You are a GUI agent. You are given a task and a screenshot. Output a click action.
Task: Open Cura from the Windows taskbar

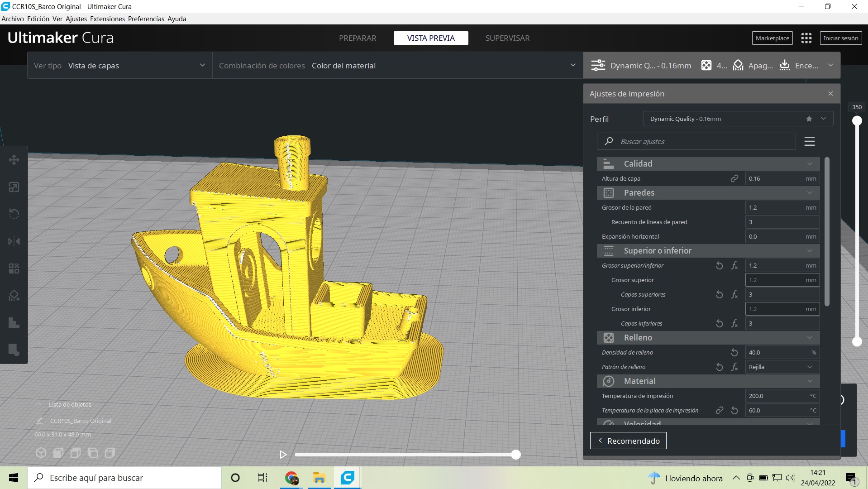click(348, 478)
